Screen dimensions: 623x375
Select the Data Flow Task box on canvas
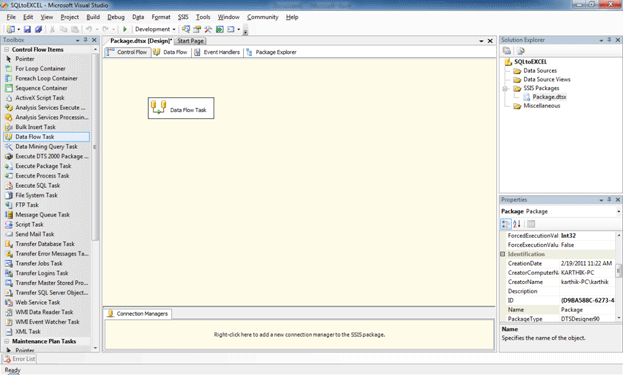click(181, 108)
